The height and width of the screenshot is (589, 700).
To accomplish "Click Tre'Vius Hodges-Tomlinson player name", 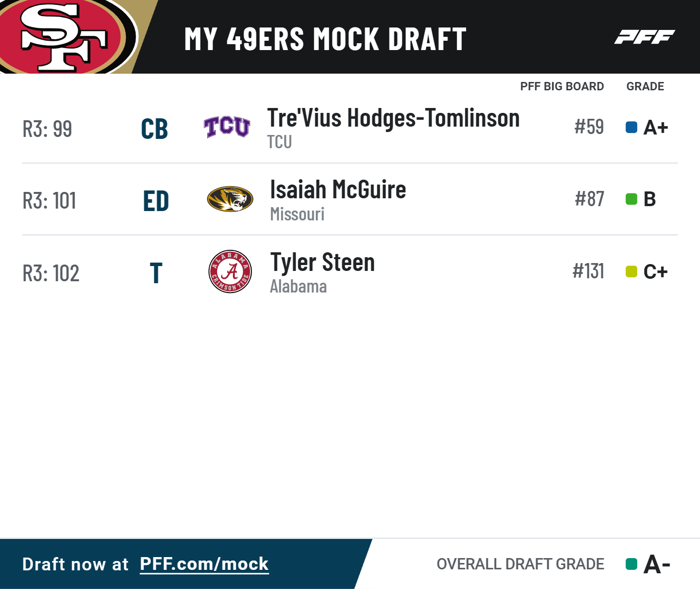I will coord(393,118).
